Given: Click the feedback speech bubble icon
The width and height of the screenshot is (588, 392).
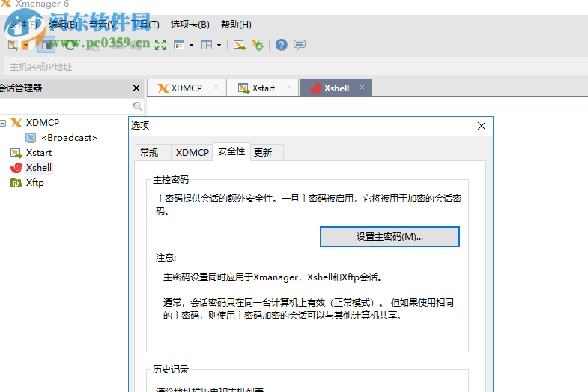Looking at the screenshot, I should tap(300, 45).
